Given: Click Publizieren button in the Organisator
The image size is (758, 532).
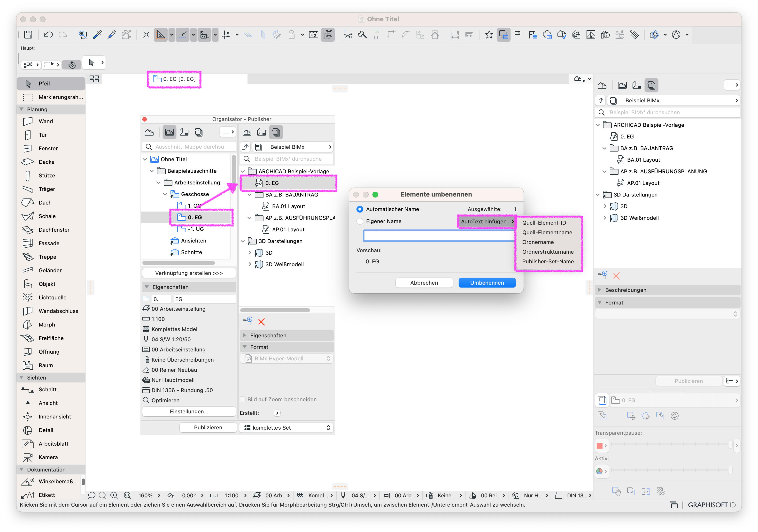Looking at the screenshot, I should (208, 427).
